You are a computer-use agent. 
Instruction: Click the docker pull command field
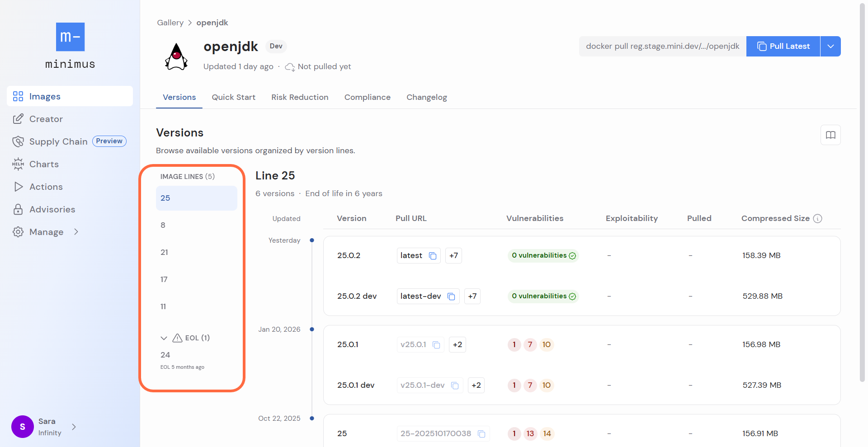coord(662,46)
